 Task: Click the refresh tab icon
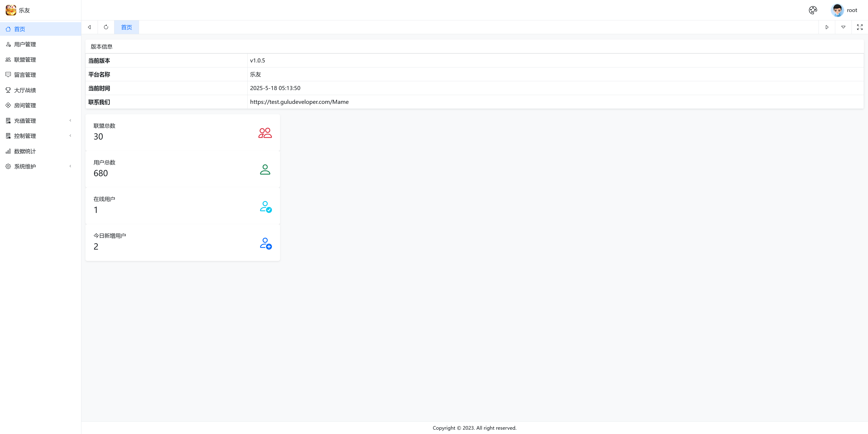pos(106,27)
